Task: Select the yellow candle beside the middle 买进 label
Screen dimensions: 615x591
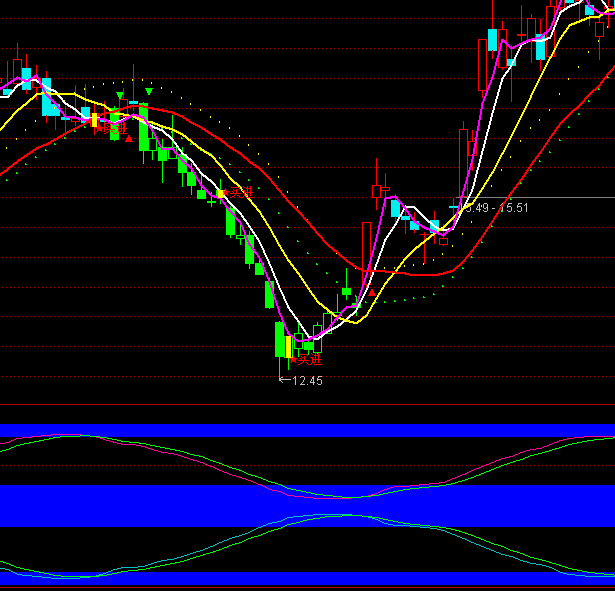Action: [x=220, y=192]
